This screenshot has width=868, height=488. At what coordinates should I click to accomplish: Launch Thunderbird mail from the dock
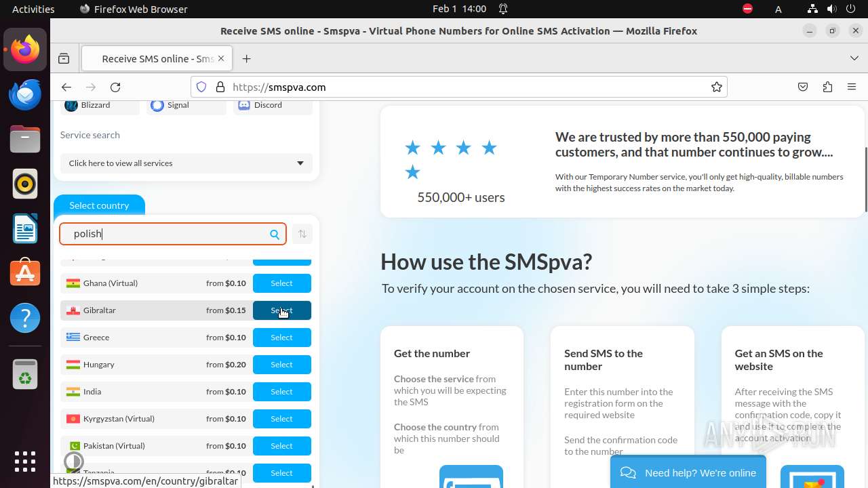coord(25,94)
